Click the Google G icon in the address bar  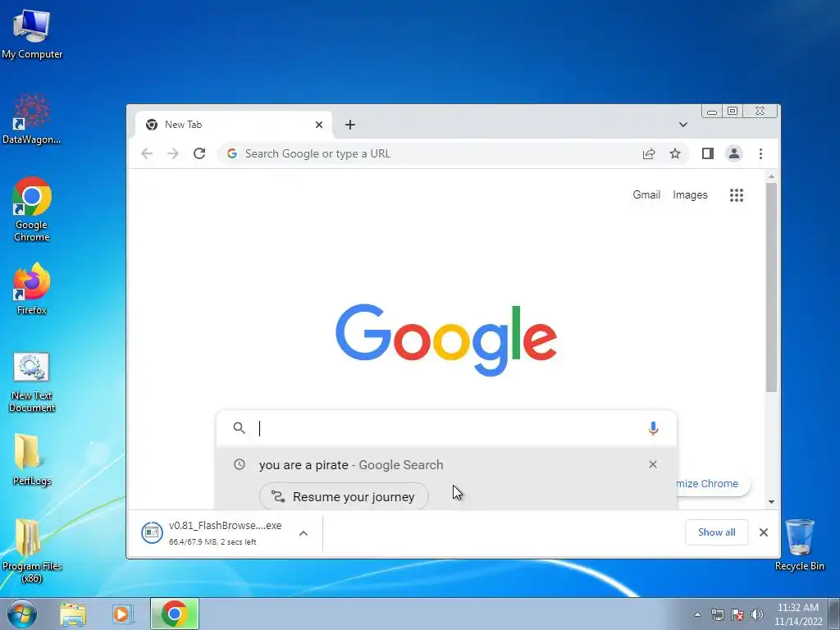(x=232, y=153)
